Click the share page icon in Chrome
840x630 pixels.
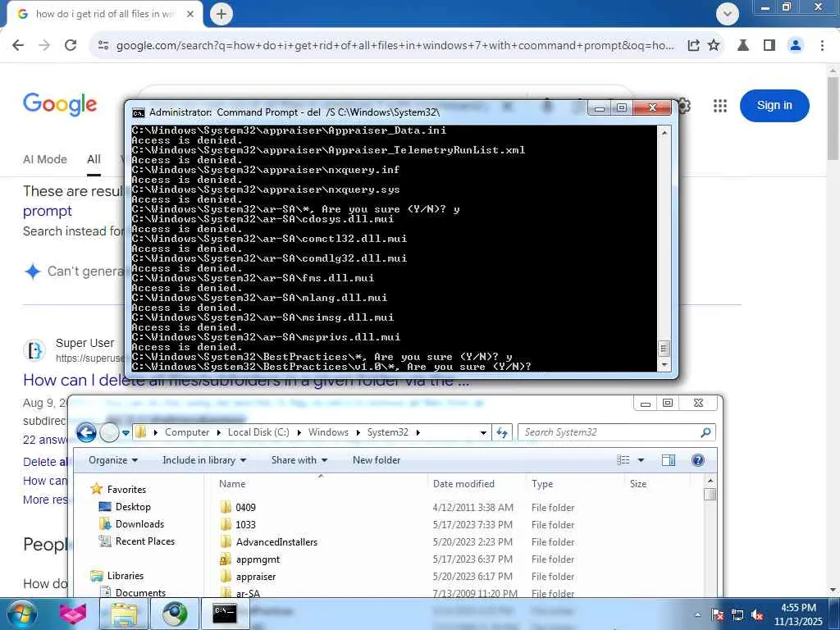[x=693, y=46]
